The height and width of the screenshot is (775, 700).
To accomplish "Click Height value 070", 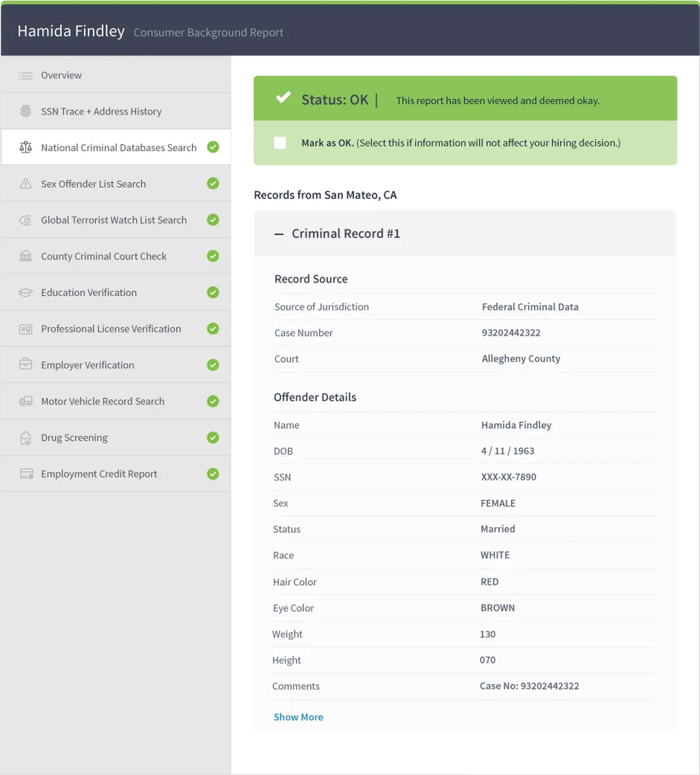I will coord(488,660).
